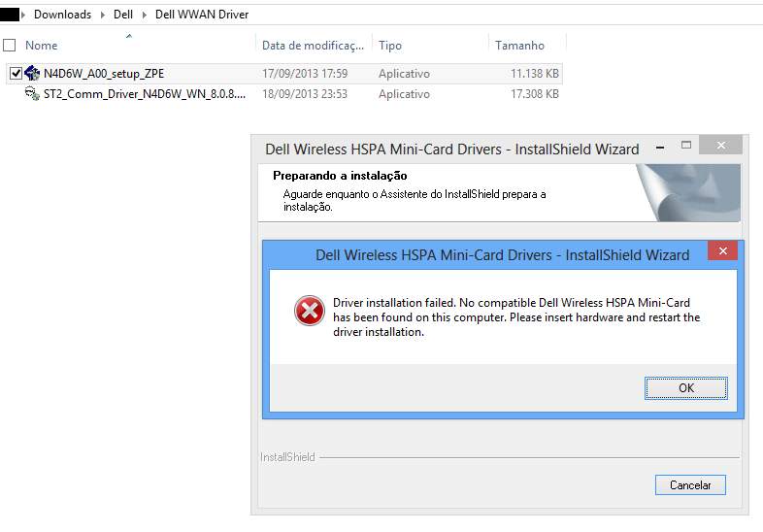Sort files by the Tamanho column
Viewport: 763px width, 532px height.
tap(519, 46)
